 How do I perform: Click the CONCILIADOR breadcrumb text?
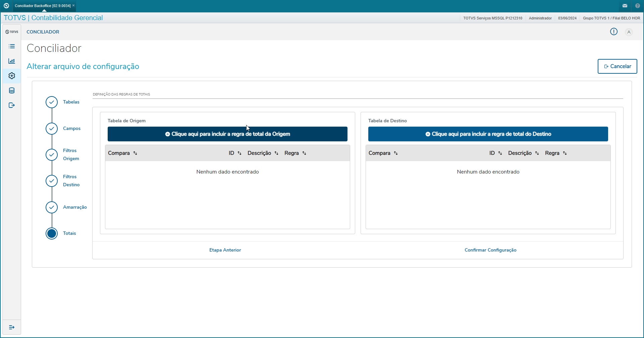43,32
